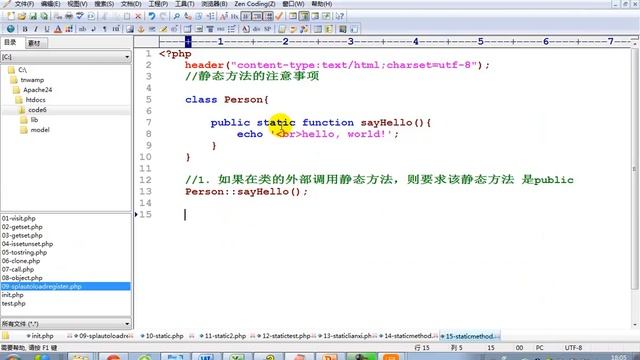
Task: Select test.php in file list
Action: tap(13, 304)
